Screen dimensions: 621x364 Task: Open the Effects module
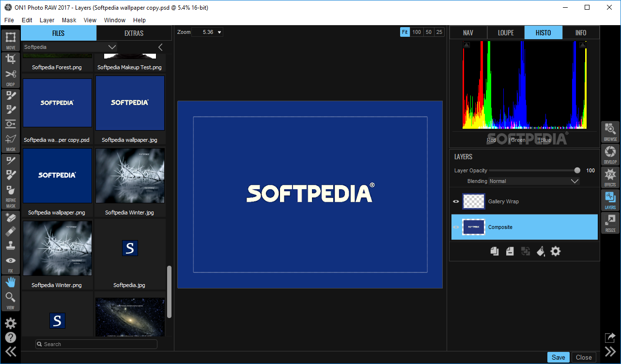(610, 177)
